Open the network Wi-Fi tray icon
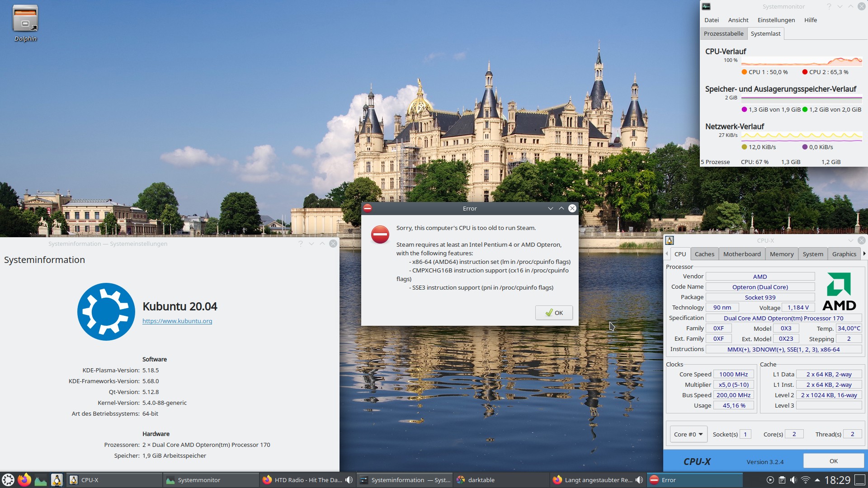Image resolution: width=868 pixels, height=488 pixels. coord(806,480)
